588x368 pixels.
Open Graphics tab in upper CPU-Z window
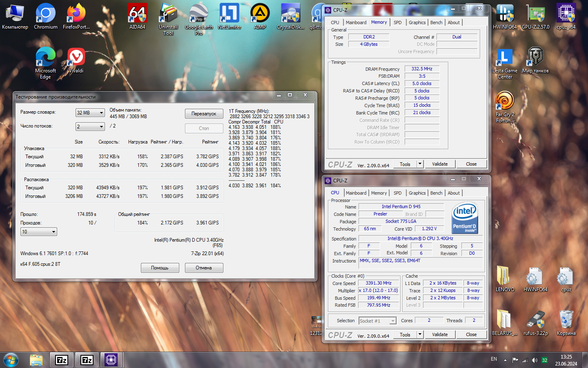[417, 22]
